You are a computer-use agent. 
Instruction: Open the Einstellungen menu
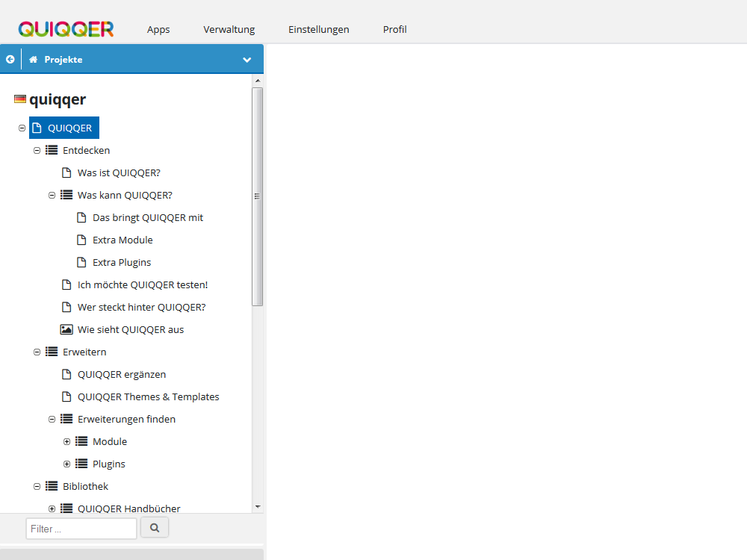tap(319, 30)
